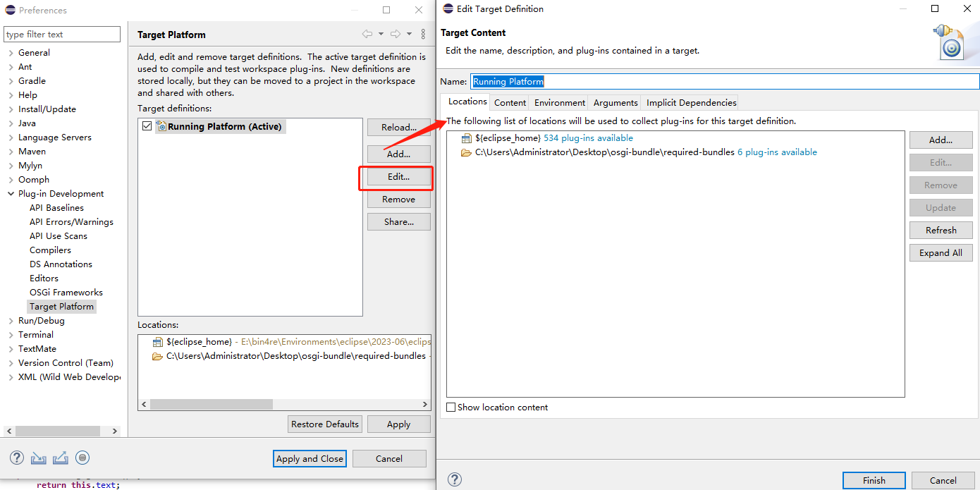The image size is (980, 490).
Task: Click the Preferences dialog help icon
Action: coord(17,458)
